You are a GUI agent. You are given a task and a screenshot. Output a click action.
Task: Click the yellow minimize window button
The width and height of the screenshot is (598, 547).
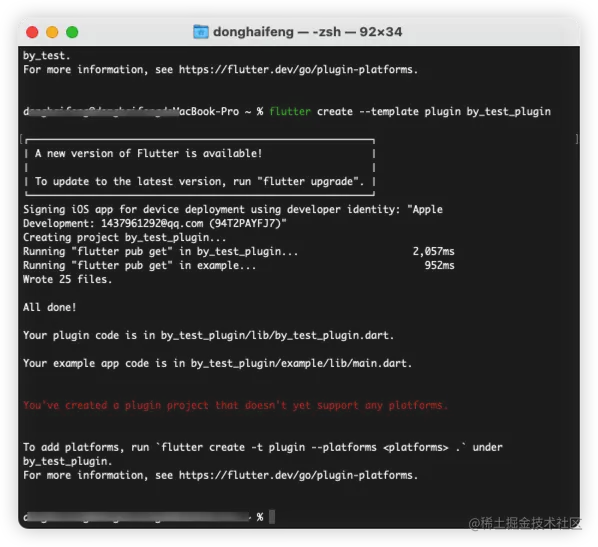[52, 32]
